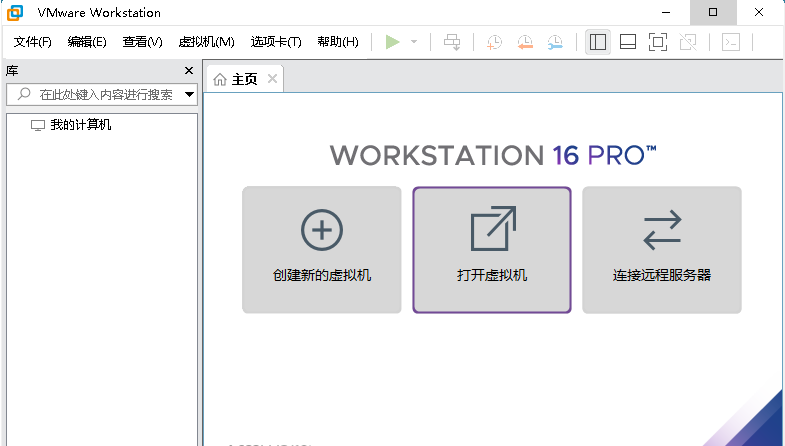Click the Revert to Snapshot icon
Viewport: 785px width, 446px height.
(x=525, y=42)
